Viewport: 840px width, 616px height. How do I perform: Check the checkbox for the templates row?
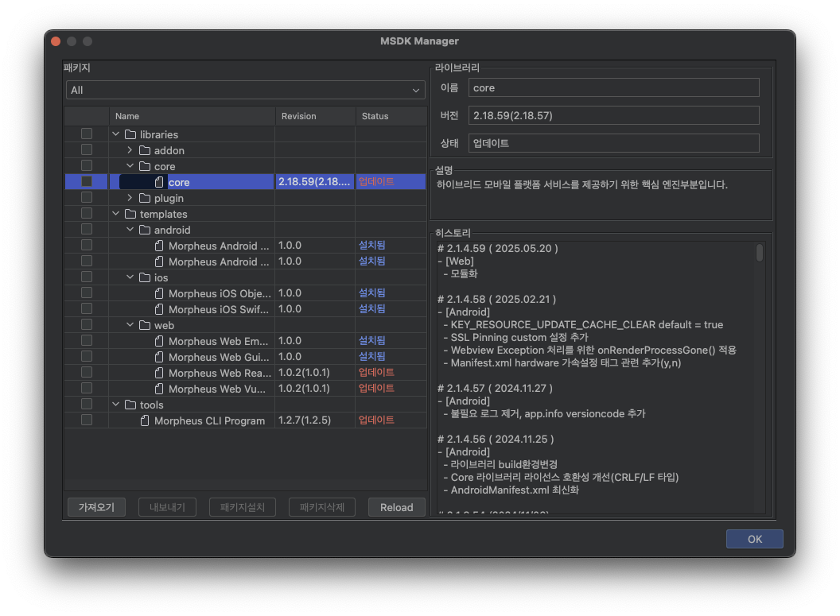tap(86, 214)
